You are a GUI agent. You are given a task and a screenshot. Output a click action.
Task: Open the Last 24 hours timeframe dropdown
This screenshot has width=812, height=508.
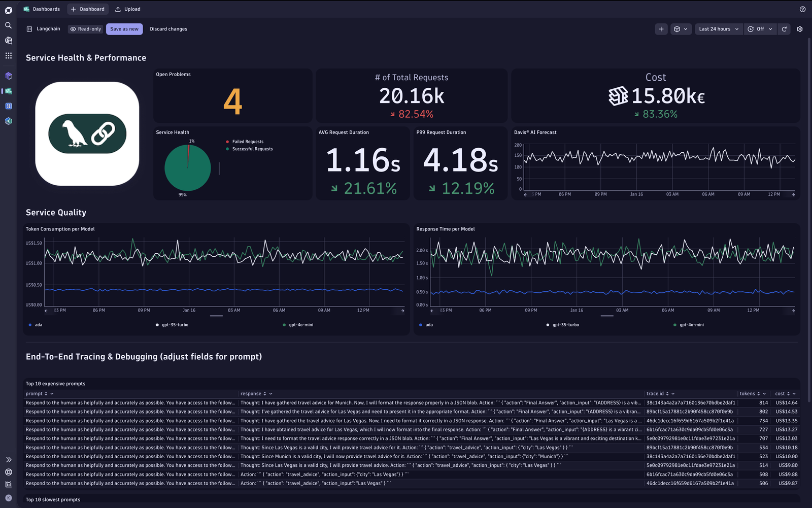(x=719, y=29)
